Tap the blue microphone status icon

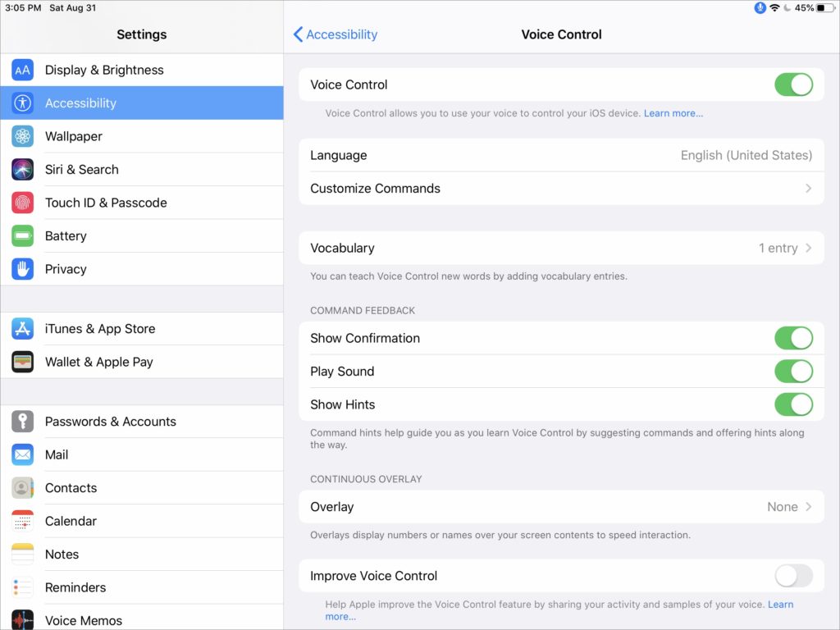pyautogui.click(x=760, y=7)
